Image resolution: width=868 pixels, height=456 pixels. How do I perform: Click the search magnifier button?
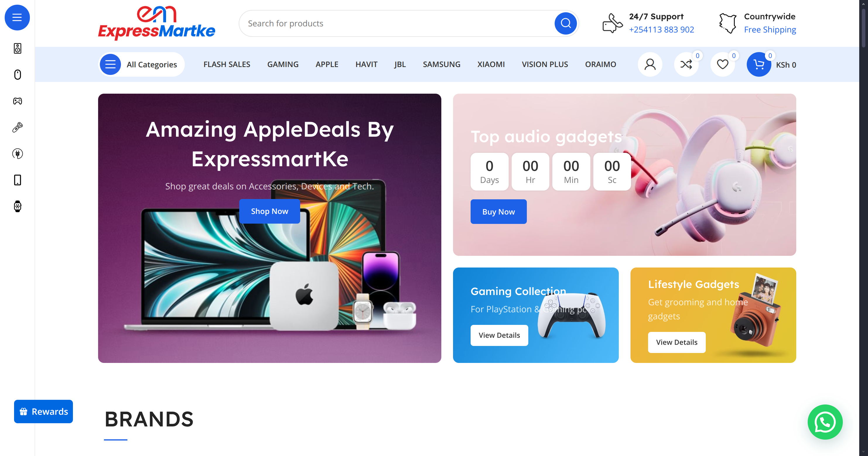[x=565, y=23]
